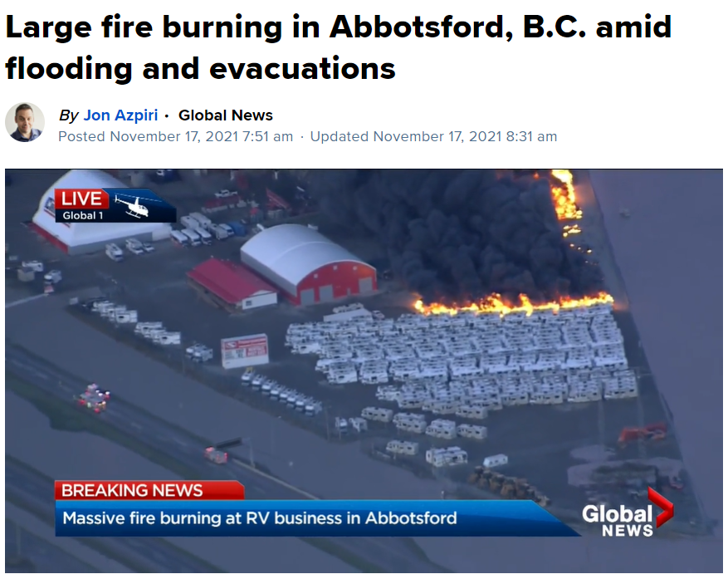Image resolution: width=728 pixels, height=579 pixels.
Task: Click the Global News byline text
Action: (226, 115)
